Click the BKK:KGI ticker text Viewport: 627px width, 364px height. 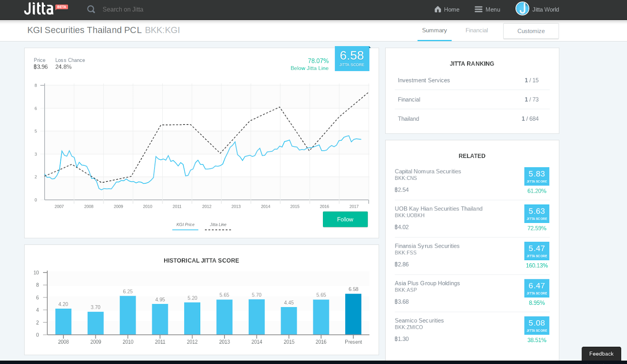[x=162, y=30]
